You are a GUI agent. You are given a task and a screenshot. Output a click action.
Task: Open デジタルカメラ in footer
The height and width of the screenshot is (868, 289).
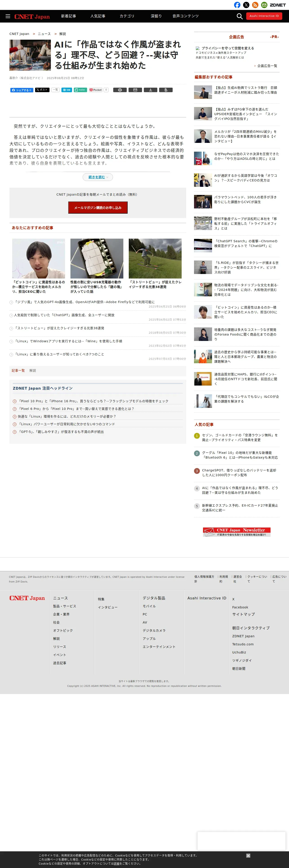pos(154,630)
